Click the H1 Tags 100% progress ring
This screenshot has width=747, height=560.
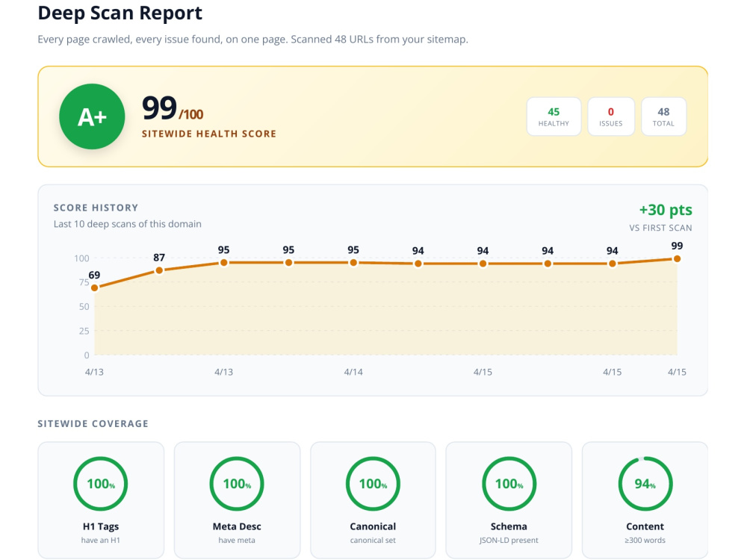tap(101, 484)
